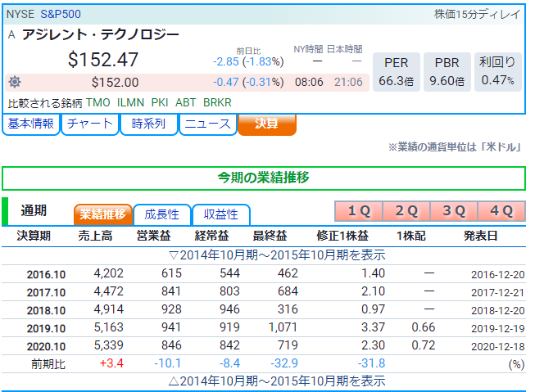535x392 pixels.
Task: Open the 時系列 tab
Action: pos(149,124)
